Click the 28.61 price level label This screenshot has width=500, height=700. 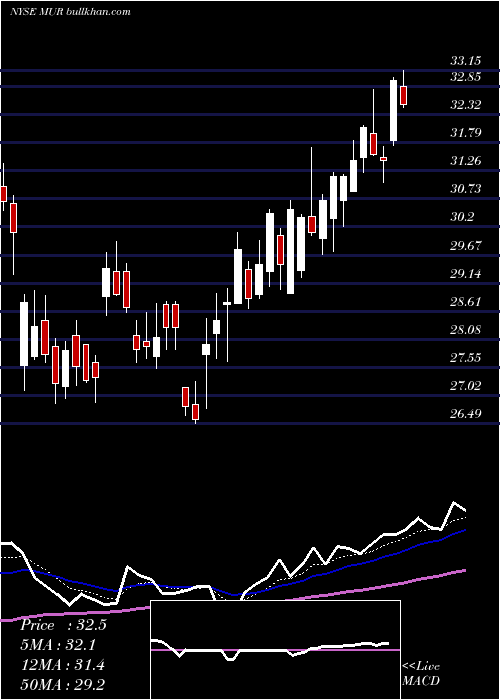[x=465, y=301]
